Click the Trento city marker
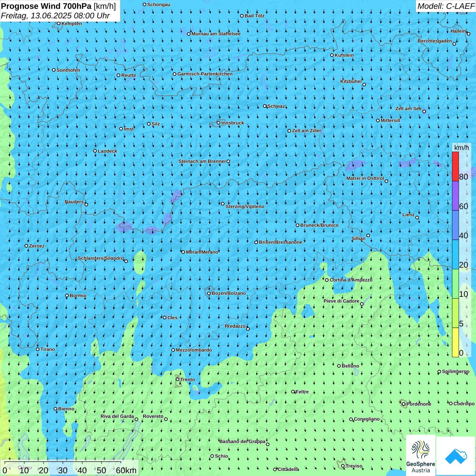The height and width of the screenshot is (476, 476). [177, 379]
